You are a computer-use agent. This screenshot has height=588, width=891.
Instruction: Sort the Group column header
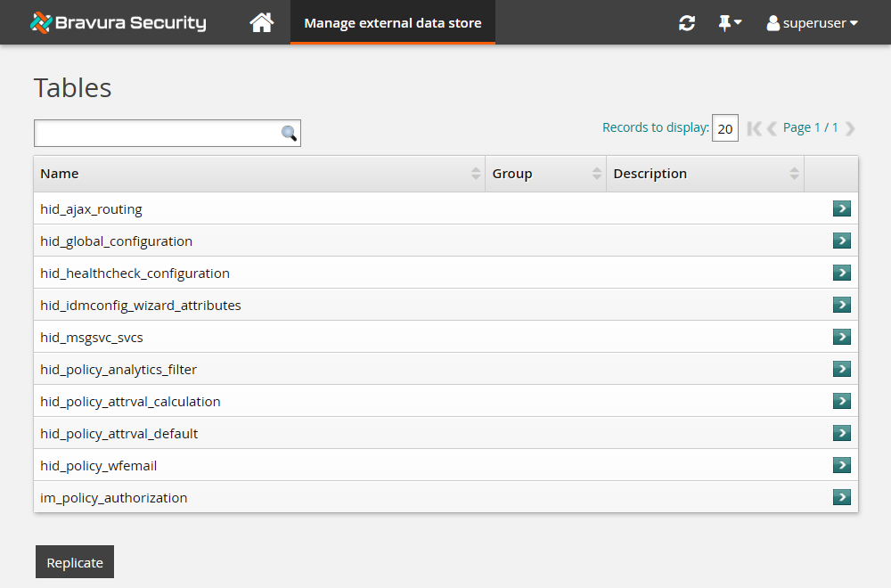click(x=512, y=173)
